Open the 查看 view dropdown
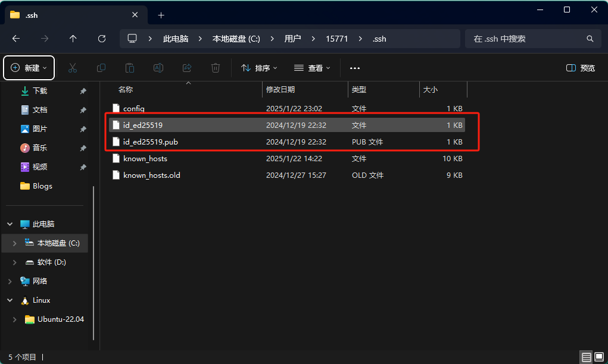This screenshot has height=364, width=608. (x=312, y=68)
